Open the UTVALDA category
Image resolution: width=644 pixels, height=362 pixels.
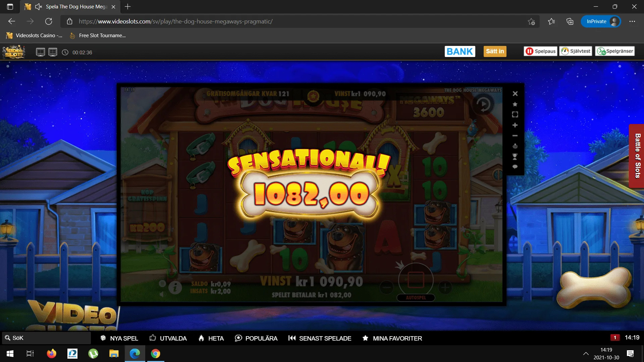[x=168, y=338]
